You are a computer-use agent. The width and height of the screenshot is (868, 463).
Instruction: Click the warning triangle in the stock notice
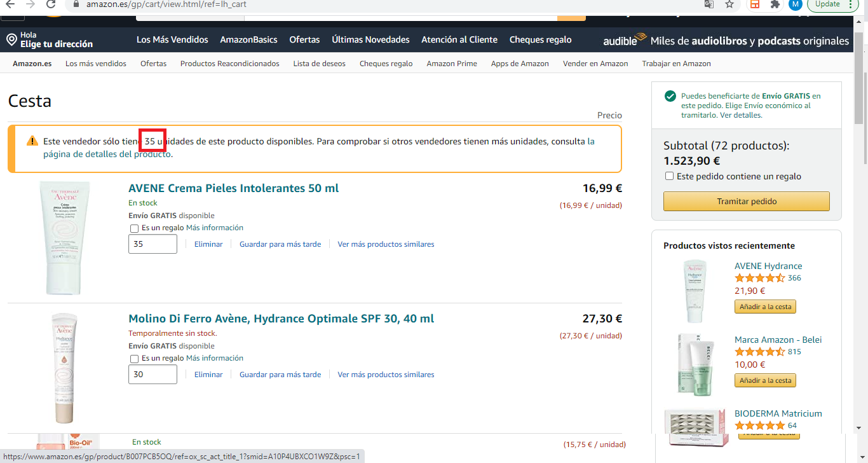[32, 141]
